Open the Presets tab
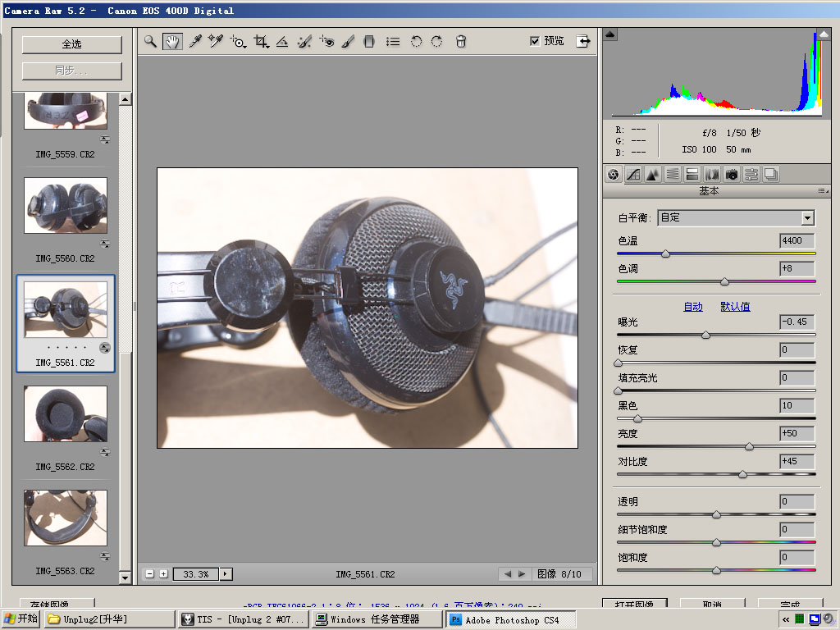The width and height of the screenshot is (840, 630). 751,174
